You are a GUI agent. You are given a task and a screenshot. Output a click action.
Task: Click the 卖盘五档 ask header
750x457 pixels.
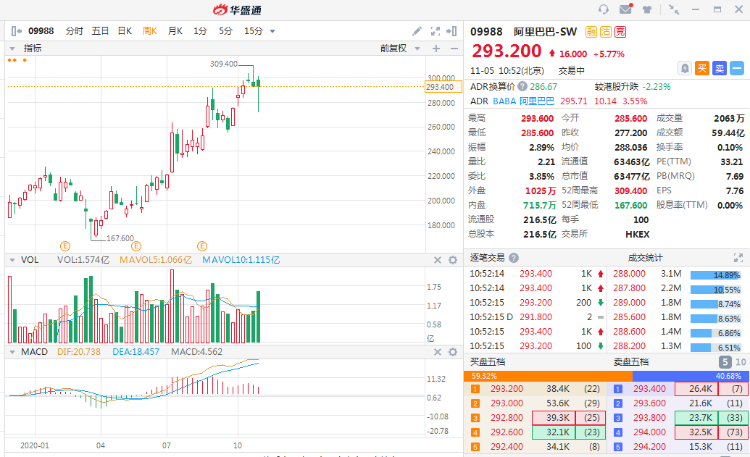pos(631,362)
